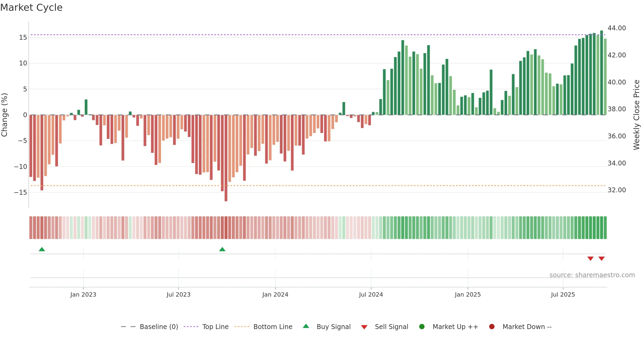The height and width of the screenshot is (362, 644).
Task: Click the Jan 2023 axis label
Action: pyautogui.click(x=83, y=294)
